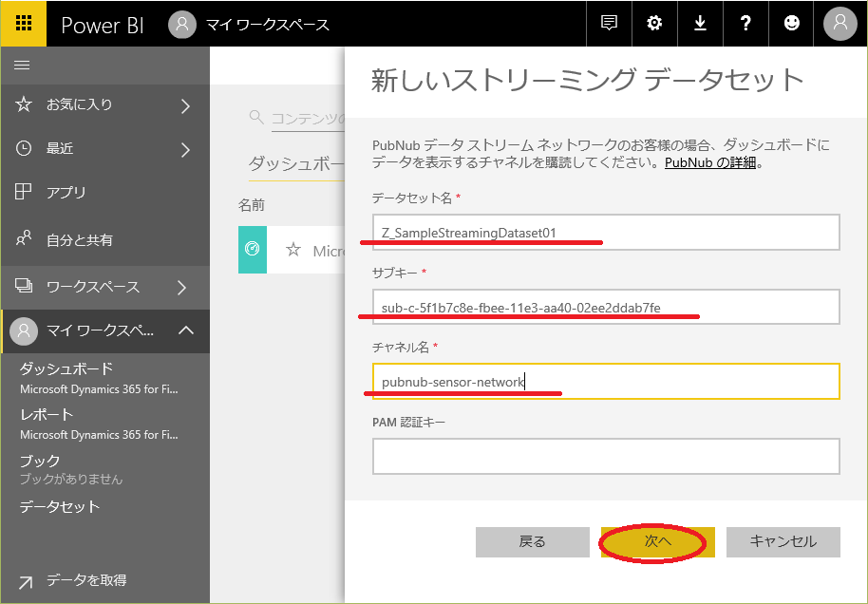
Task: Click the download arrow icon
Action: pos(700,23)
